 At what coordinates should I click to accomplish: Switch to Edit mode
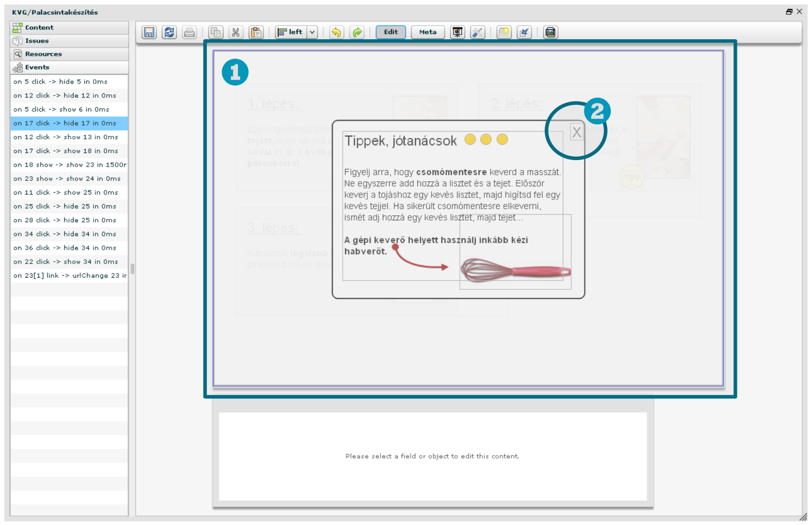tap(390, 32)
